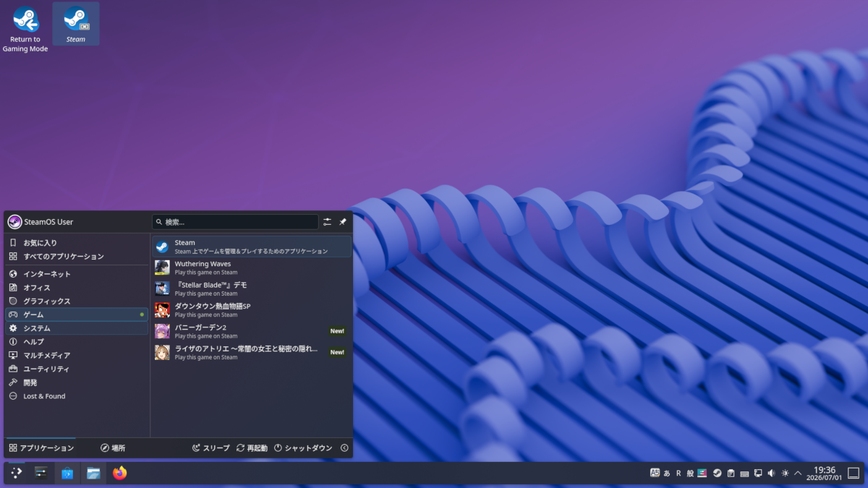Open the Dolphin file manager in taskbar

(93, 473)
